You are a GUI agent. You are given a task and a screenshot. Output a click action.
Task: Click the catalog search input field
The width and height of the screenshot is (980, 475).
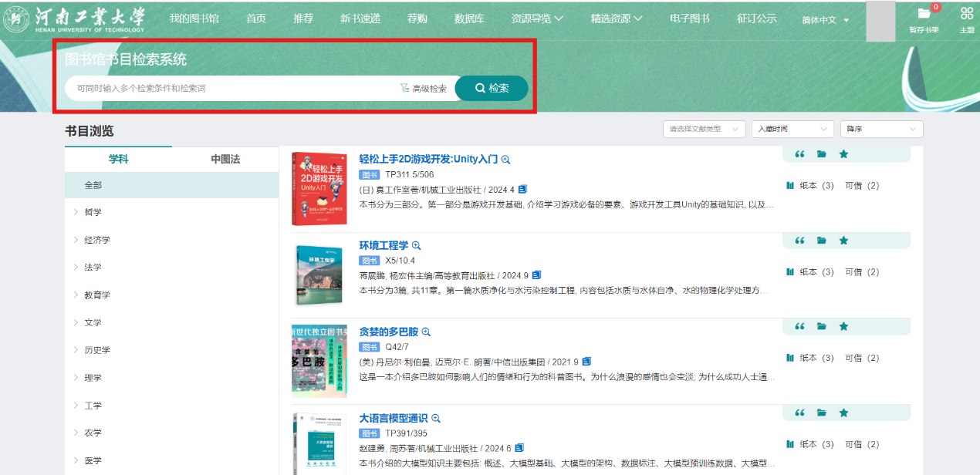pyautogui.click(x=231, y=88)
